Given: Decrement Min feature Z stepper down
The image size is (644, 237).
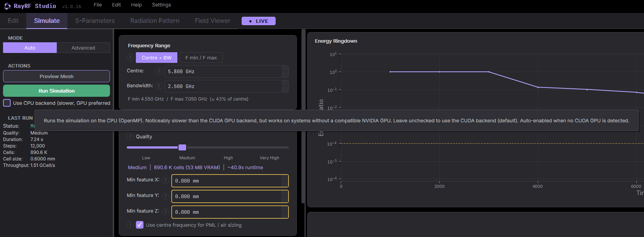Looking at the screenshot, I should 285,215.
